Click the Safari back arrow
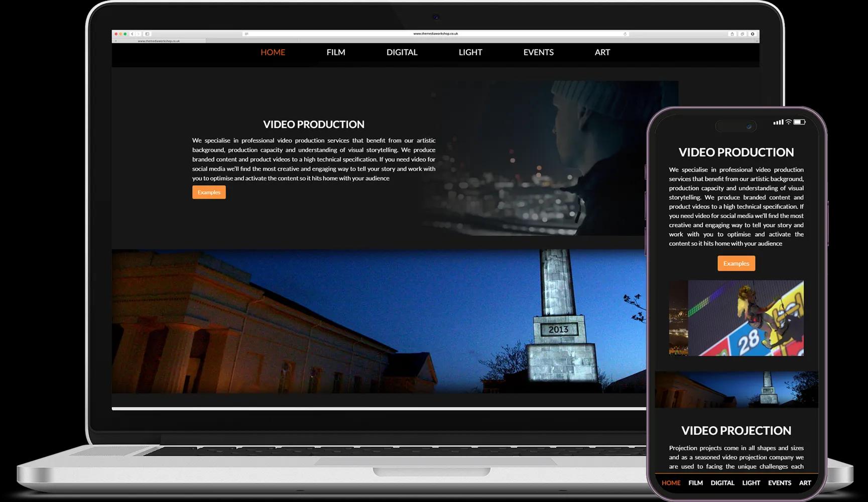This screenshot has width=868, height=502. coord(132,34)
